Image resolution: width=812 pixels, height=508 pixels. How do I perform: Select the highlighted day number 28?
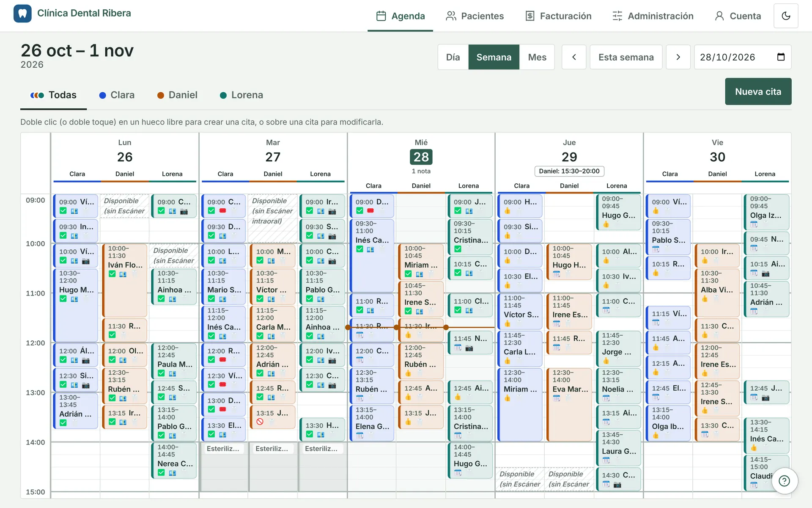click(421, 157)
